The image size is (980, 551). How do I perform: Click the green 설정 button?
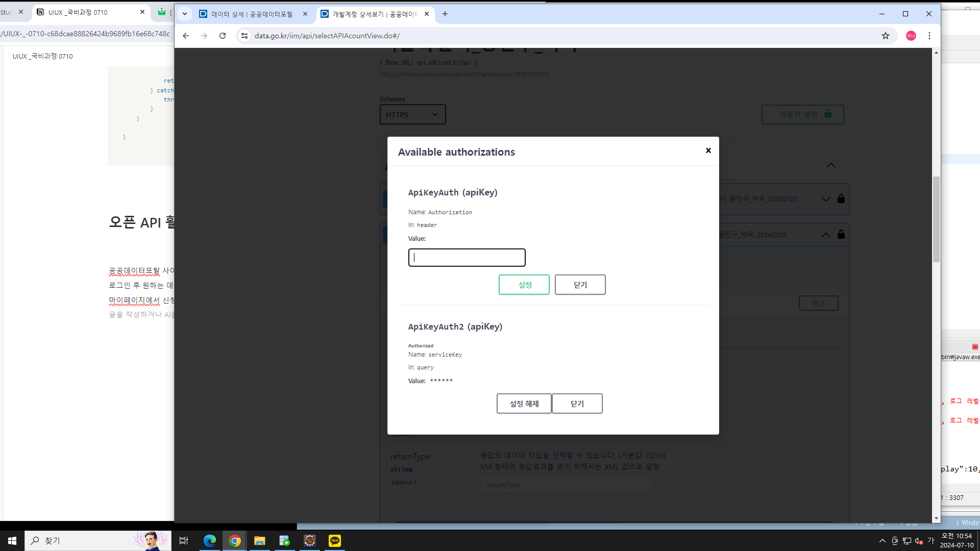tap(524, 285)
